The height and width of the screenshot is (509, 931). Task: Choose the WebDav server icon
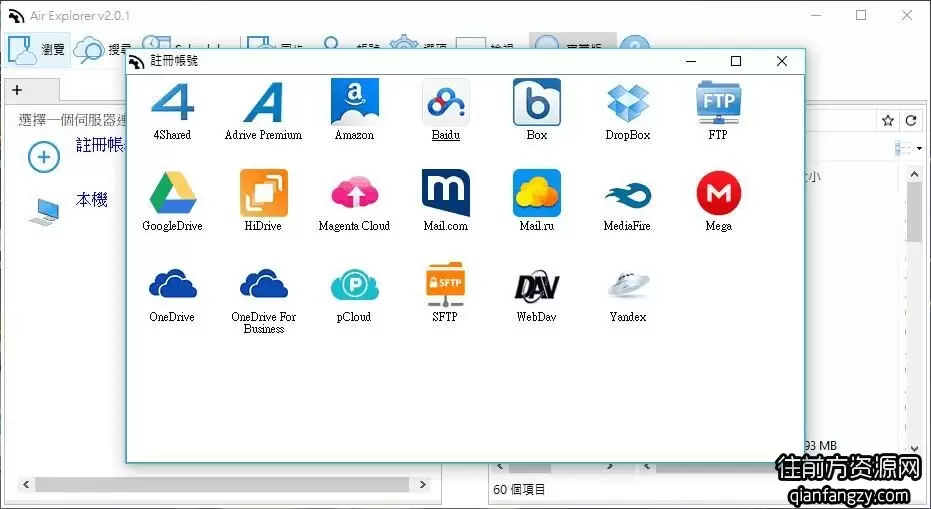point(536,294)
